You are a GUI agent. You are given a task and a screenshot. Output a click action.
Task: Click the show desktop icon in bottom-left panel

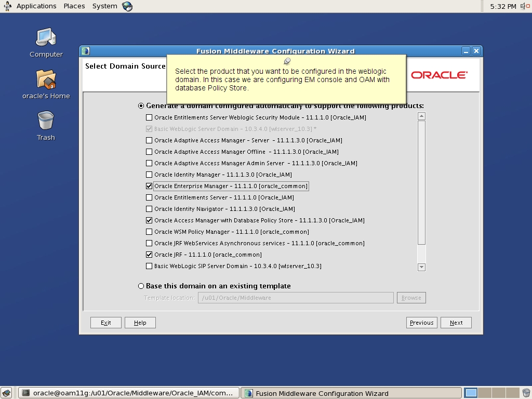click(6, 393)
